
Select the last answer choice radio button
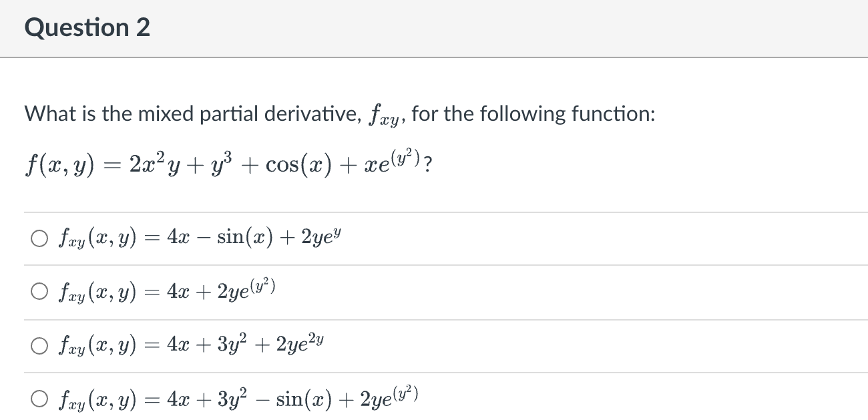tap(39, 397)
